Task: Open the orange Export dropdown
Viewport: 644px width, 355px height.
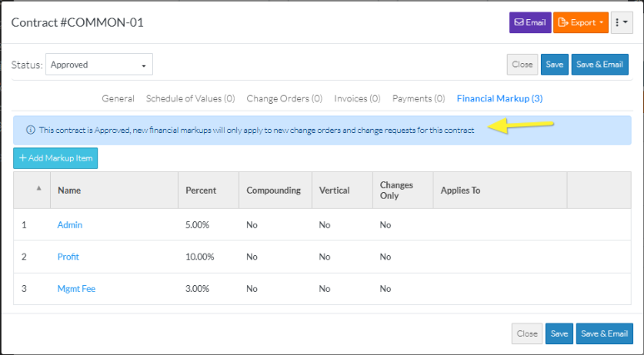Action: [580, 22]
